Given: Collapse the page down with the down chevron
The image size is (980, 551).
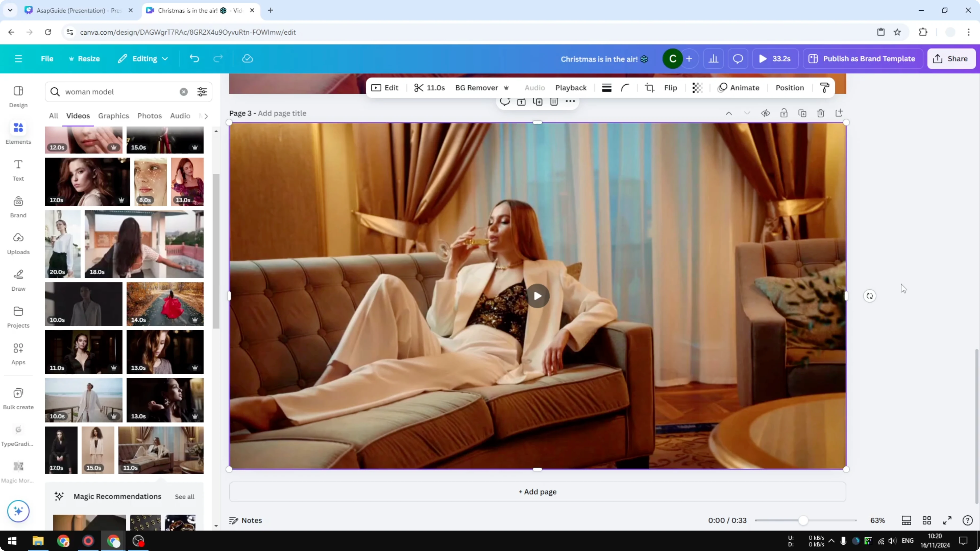Looking at the screenshot, I should [x=747, y=113].
